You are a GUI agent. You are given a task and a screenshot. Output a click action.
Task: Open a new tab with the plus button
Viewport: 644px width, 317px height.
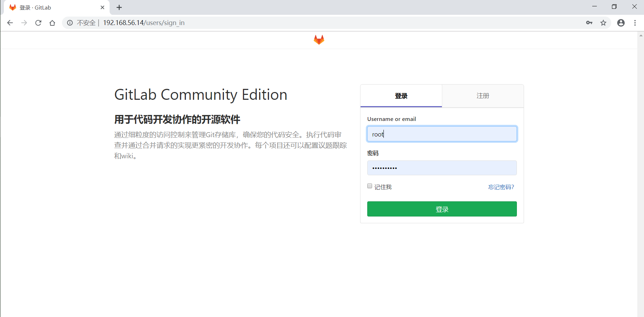(119, 7)
